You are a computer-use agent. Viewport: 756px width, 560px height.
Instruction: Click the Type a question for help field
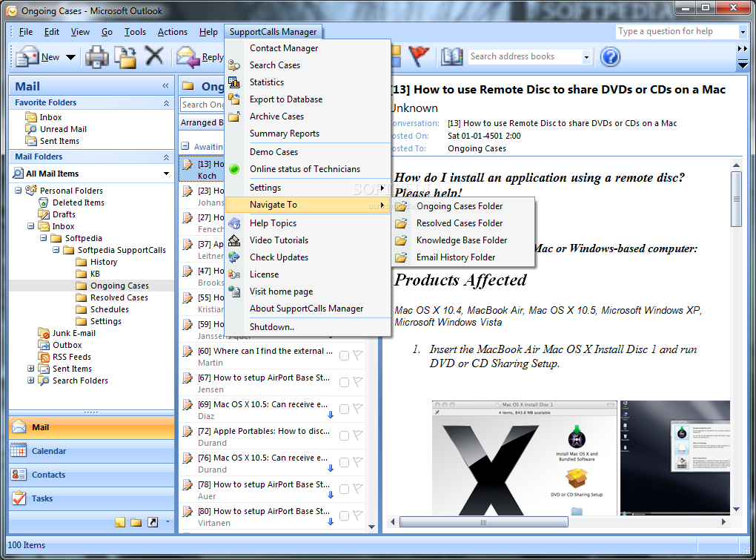(677, 32)
